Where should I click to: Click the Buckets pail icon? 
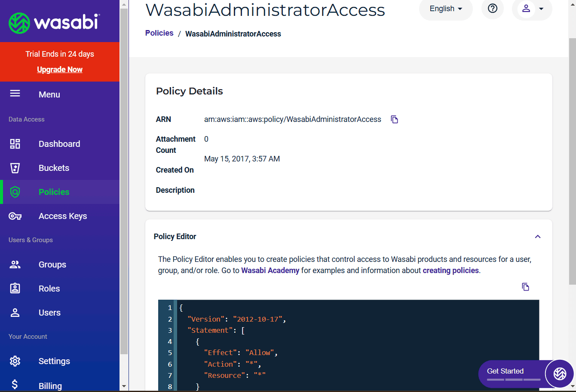point(15,168)
